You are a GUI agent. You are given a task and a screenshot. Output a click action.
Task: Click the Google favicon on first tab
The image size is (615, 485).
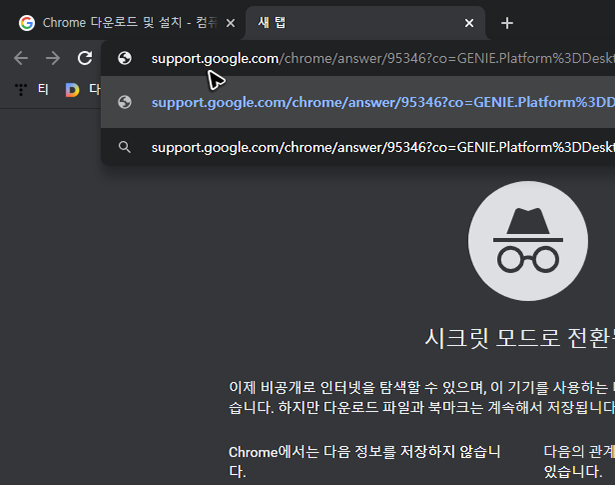click(x=27, y=23)
